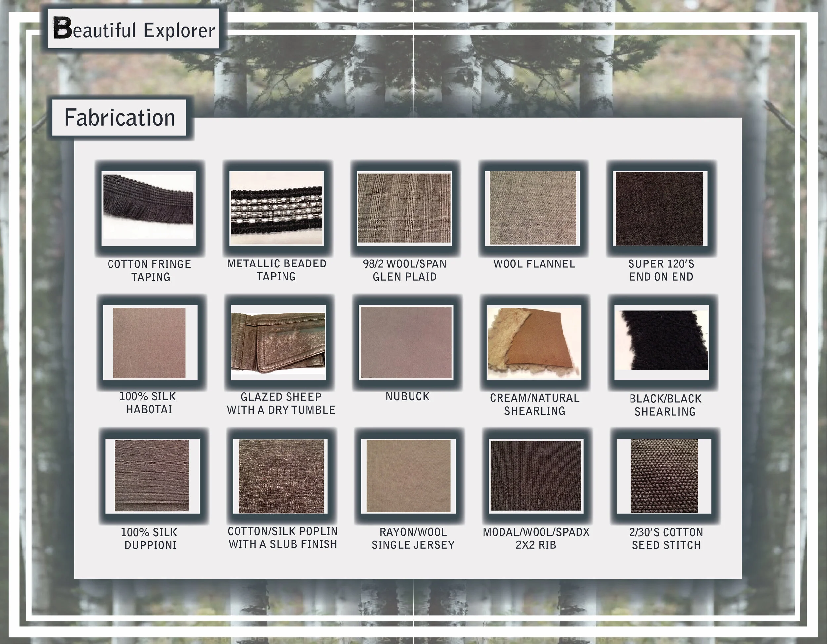827x644 pixels.
Task: Select the cotton seed stitch swatch
Action: coord(664,476)
